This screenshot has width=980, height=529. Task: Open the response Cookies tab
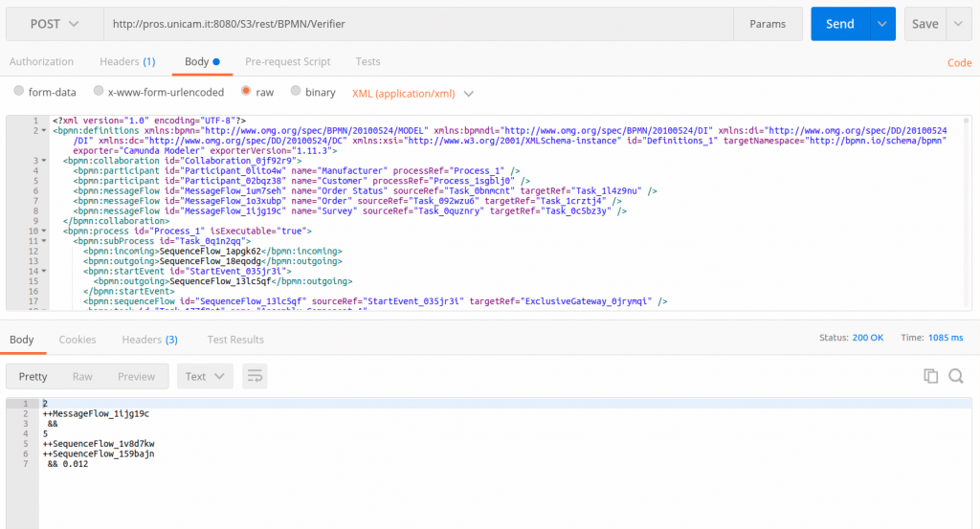coord(78,340)
